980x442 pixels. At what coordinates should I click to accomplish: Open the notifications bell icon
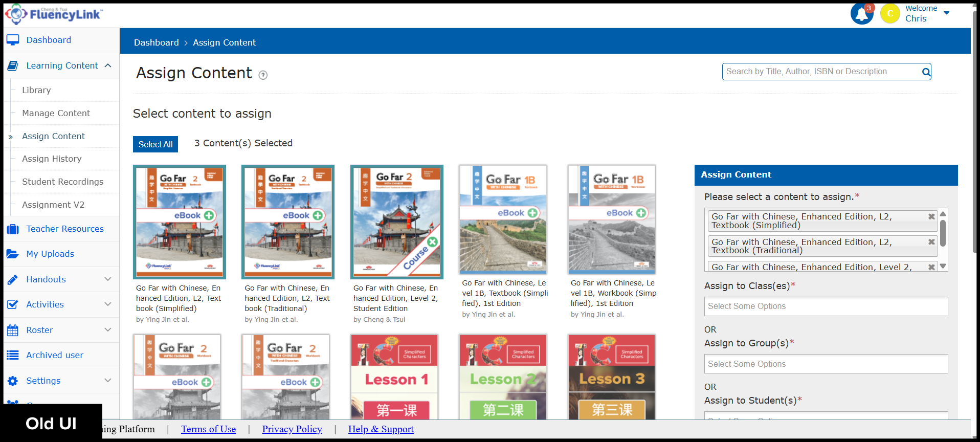[x=861, y=14]
